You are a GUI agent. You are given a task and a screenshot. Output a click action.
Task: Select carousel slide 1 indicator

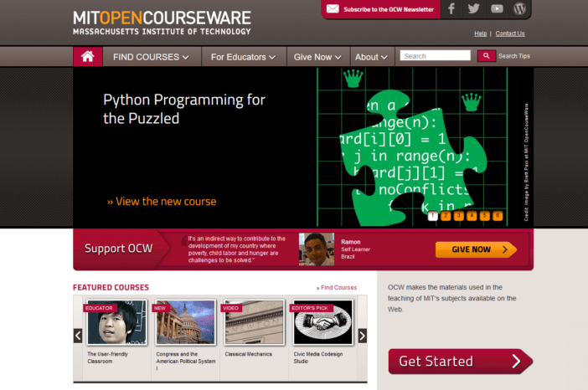pos(433,216)
